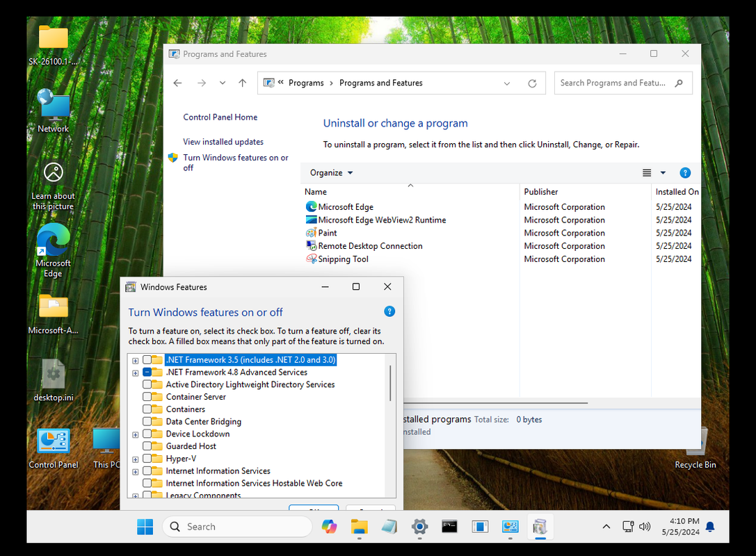Click the help icon in Programs and Features
This screenshot has width=756, height=556.
[x=685, y=172]
